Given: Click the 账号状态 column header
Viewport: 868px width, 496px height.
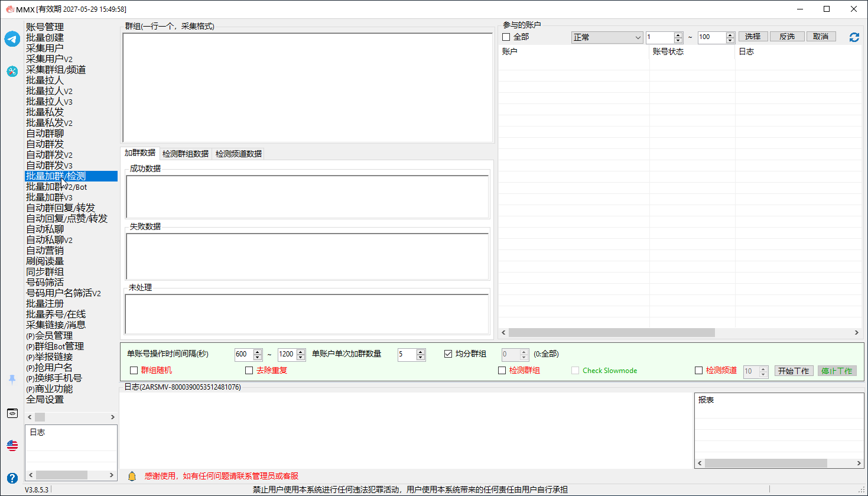Looking at the screenshot, I should click(x=692, y=51).
